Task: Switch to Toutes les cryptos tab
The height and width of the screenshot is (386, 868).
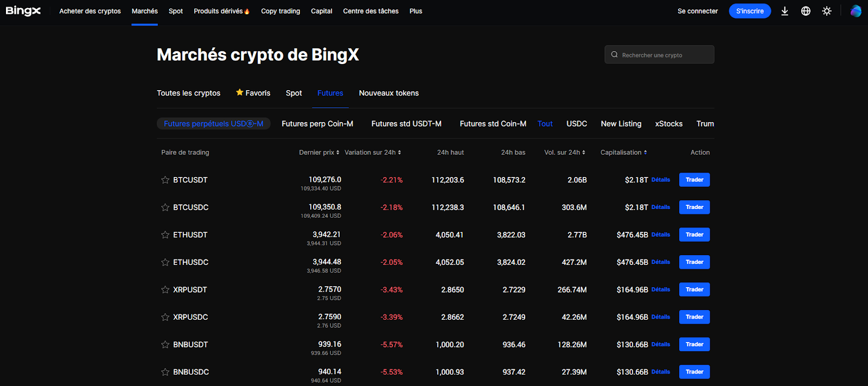Action: (189, 93)
